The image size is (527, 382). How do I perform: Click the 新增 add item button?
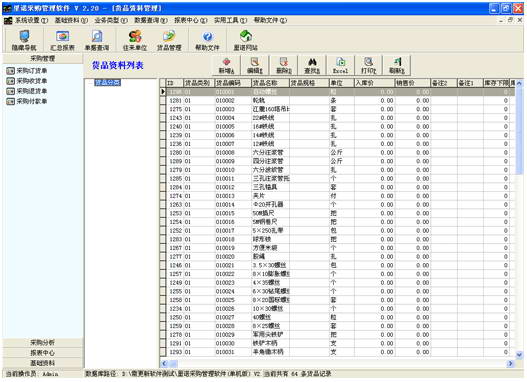coord(227,65)
